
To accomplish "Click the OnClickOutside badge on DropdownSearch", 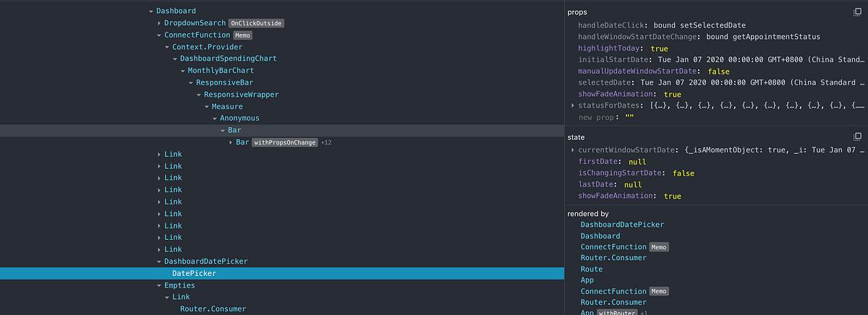I will (257, 23).
